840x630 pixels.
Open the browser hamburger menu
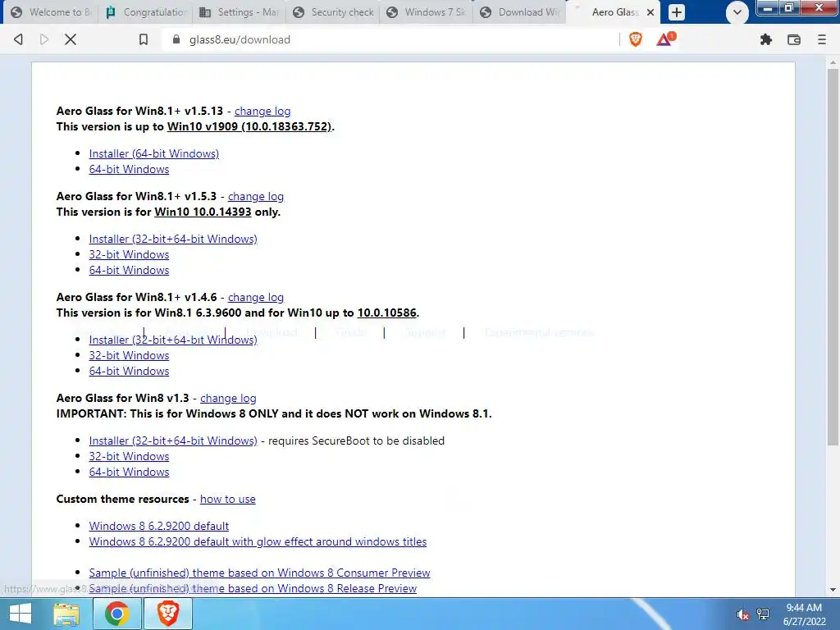821,39
